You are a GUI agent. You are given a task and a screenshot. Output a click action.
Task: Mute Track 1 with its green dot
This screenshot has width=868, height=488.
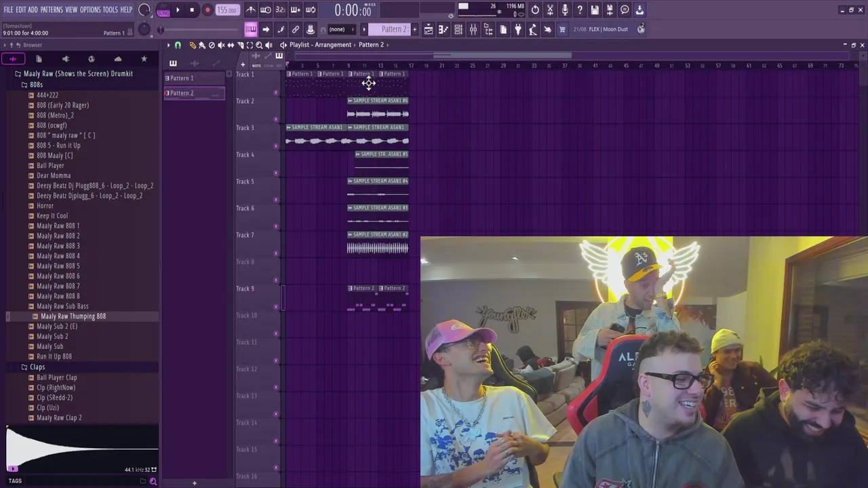276,92
